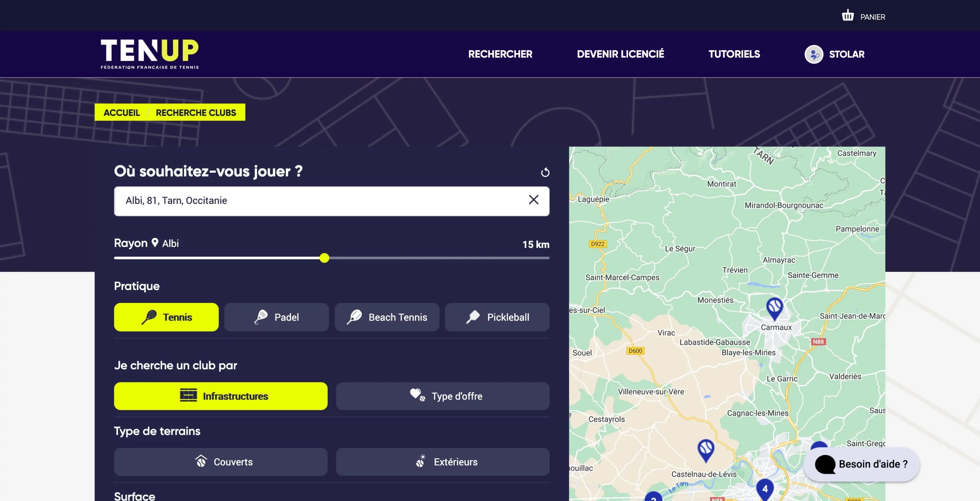Viewport: 980px width, 501px height.
Task: Toggle the Extérieurs court type
Action: pos(443,462)
